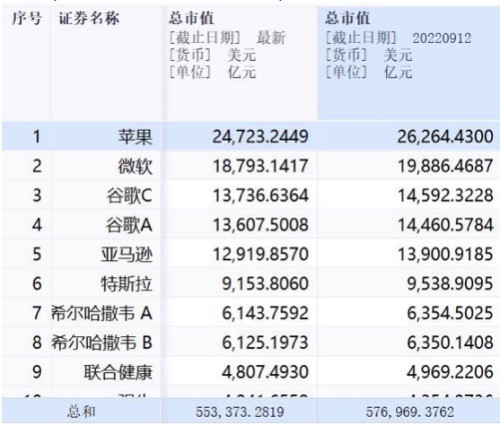Select value 14,460.5784 for 谷歌A

tap(446, 225)
